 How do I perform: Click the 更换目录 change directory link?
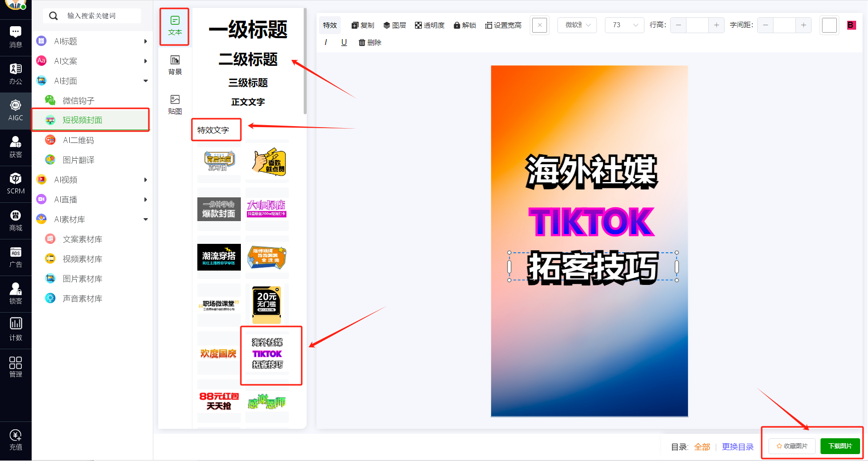pos(737,447)
